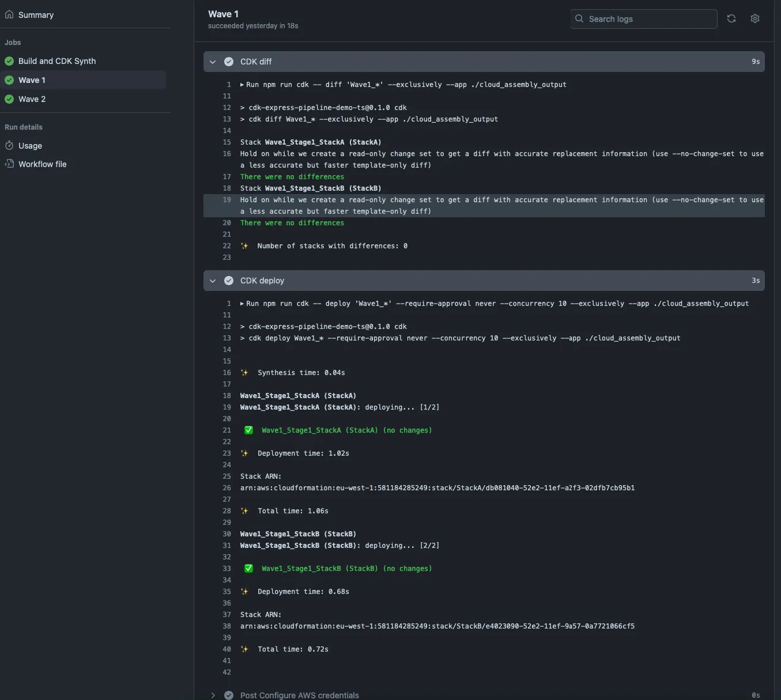Click the Wave 2 success check icon

(x=9, y=99)
